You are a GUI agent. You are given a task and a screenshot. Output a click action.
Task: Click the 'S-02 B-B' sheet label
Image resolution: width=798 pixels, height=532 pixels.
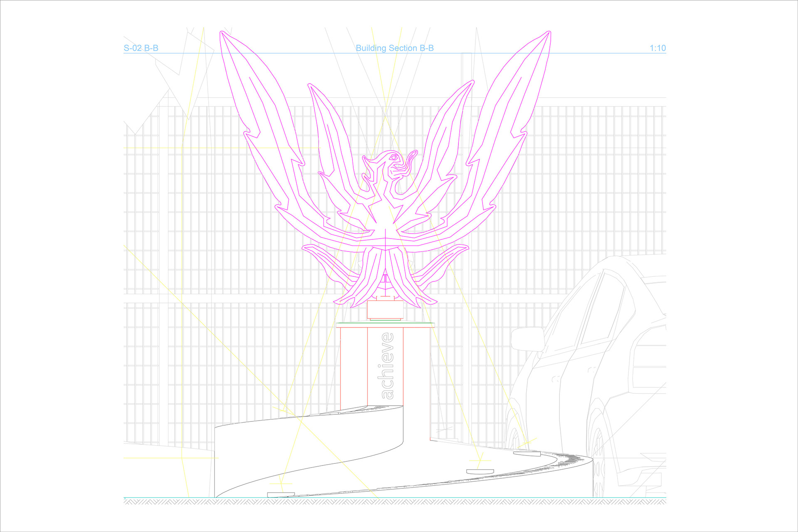click(141, 48)
